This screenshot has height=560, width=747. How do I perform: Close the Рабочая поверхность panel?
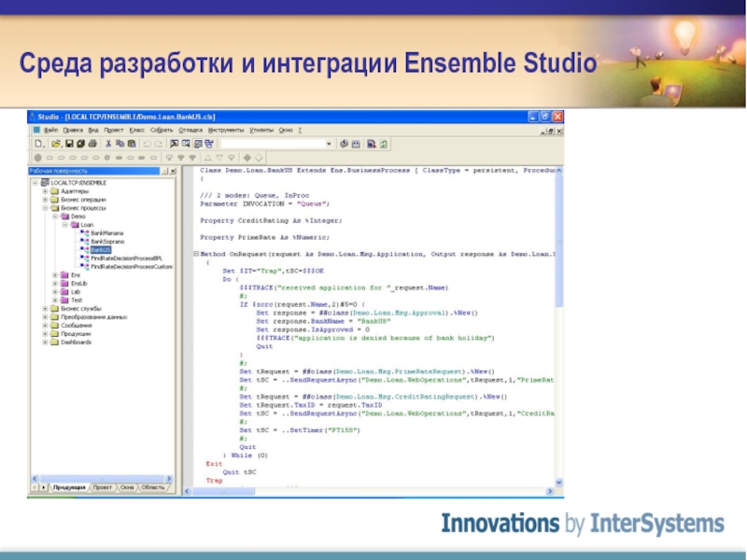point(171,171)
